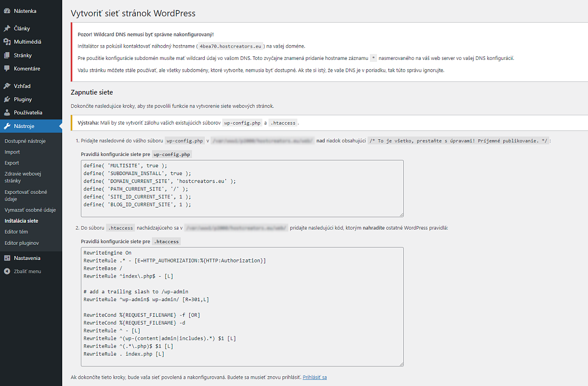Click the Multimédiá media icon
The image size is (588, 386).
pos(7,42)
